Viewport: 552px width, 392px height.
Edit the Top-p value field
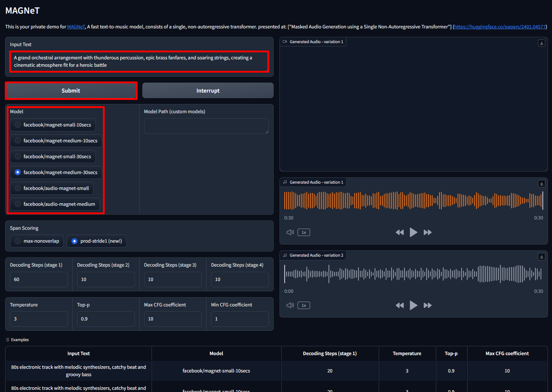[x=106, y=319]
